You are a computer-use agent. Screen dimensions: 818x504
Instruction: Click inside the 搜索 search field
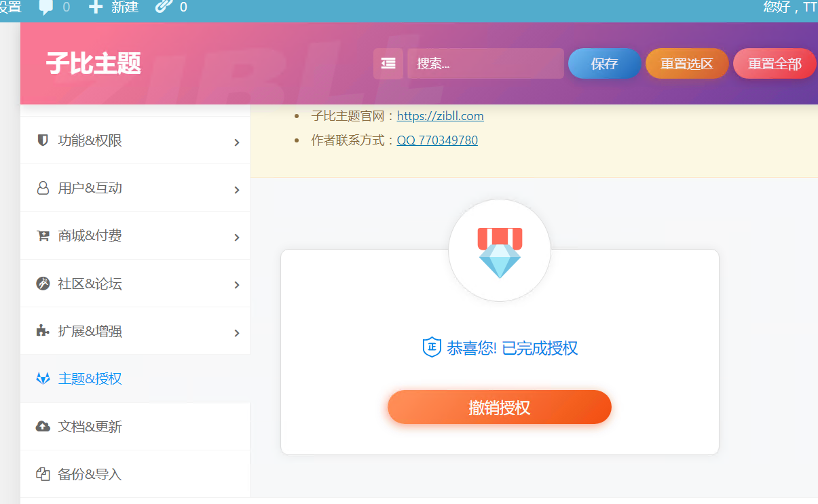point(485,62)
